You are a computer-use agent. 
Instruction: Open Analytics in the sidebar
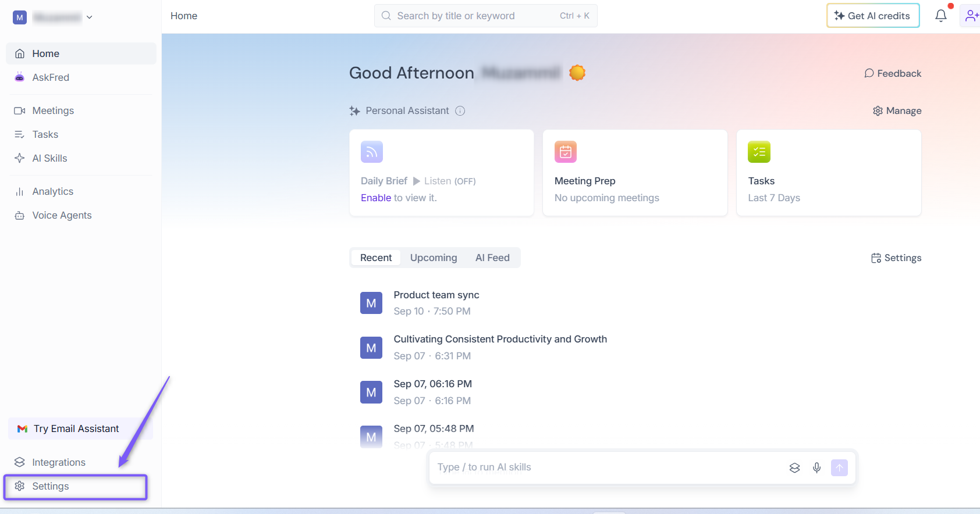(x=81, y=191)
